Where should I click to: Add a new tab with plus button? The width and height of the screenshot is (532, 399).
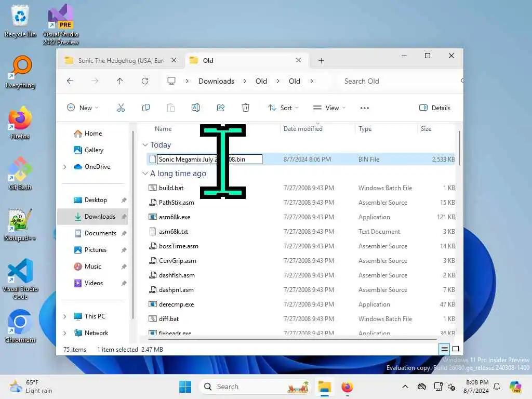[x=321, y=61]
